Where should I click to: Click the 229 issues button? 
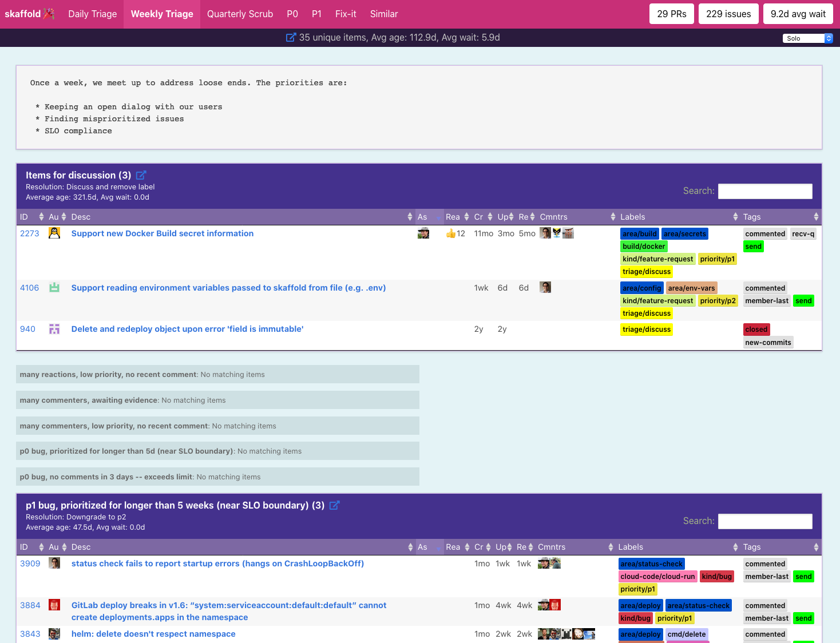pos(728,14)
